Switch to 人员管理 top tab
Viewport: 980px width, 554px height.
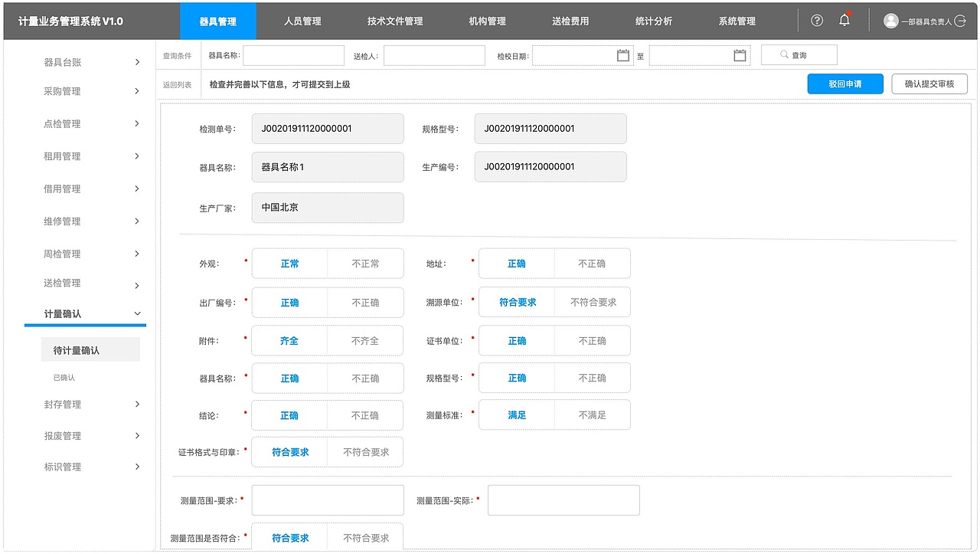click(302, 21)
